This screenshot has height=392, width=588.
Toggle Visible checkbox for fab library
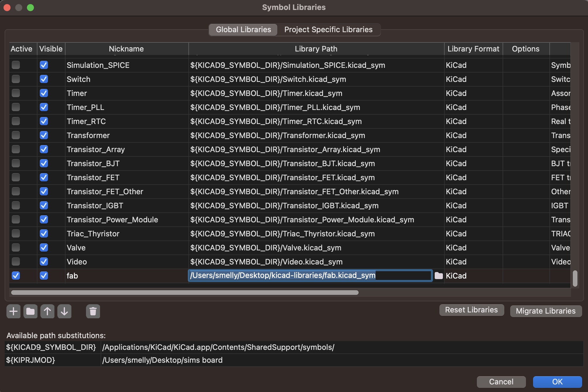(x=44, y=276)
